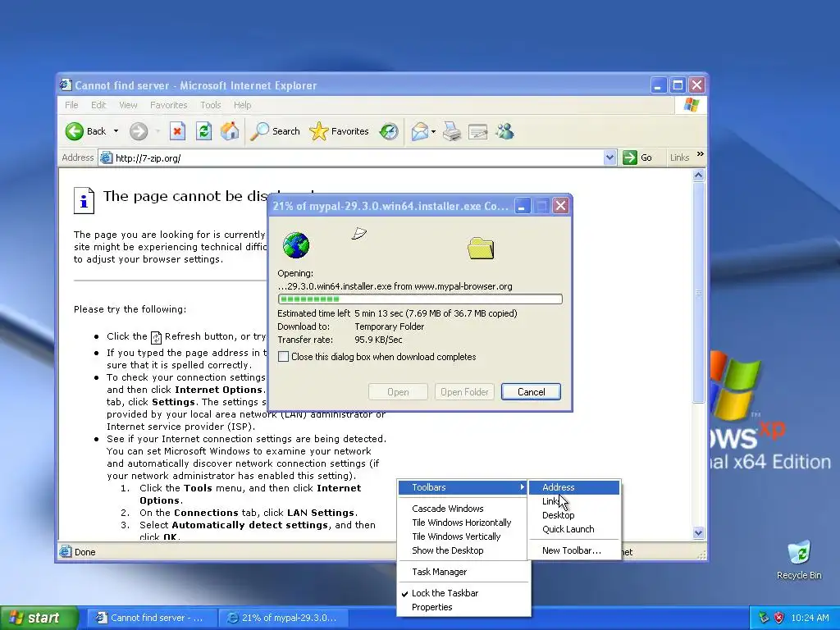Click the Edit page icon in toolbar
Screen dimensions: 840x630
point(478,131)
